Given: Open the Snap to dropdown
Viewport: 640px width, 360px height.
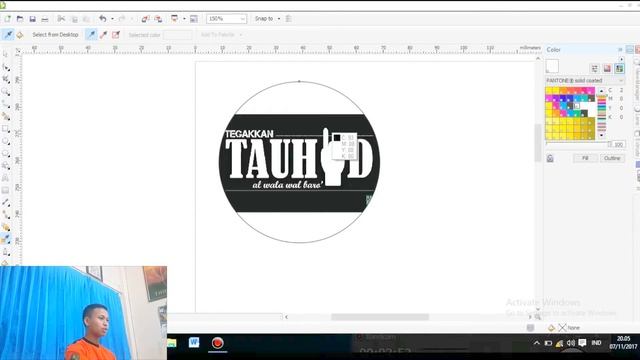Looking at the screenshot, I should pyautogui.click(x=279, y=19).
